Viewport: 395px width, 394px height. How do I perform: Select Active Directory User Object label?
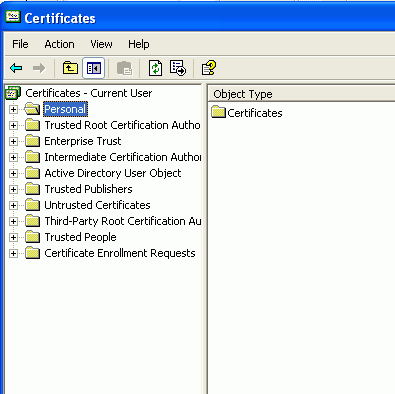coord(113,173)
